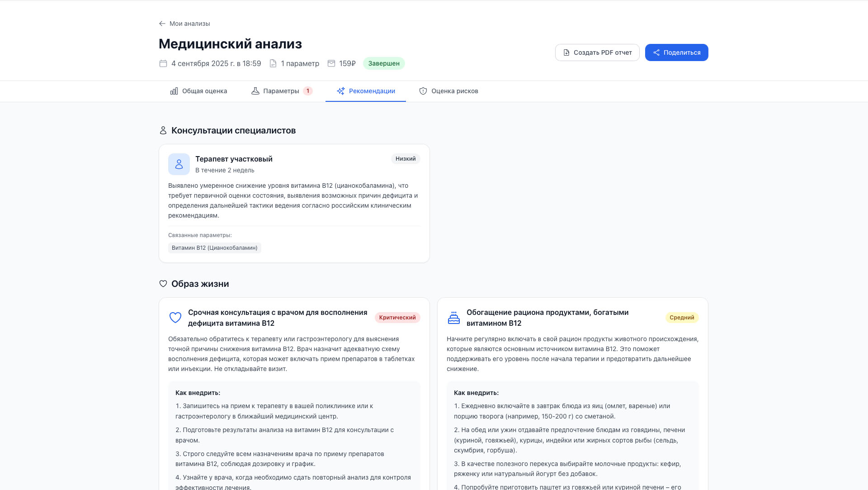Click the blue heart icon on the urgent consultation card

[175, 318]
